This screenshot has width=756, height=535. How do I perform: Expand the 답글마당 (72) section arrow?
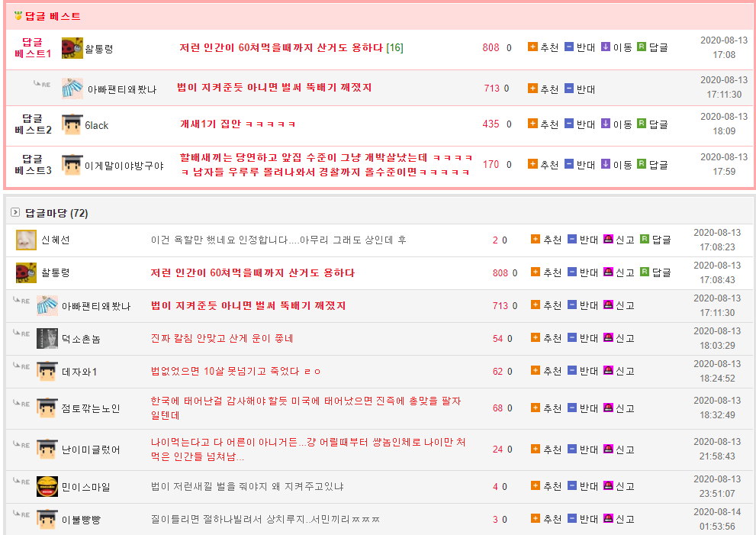tap(15, 212)
